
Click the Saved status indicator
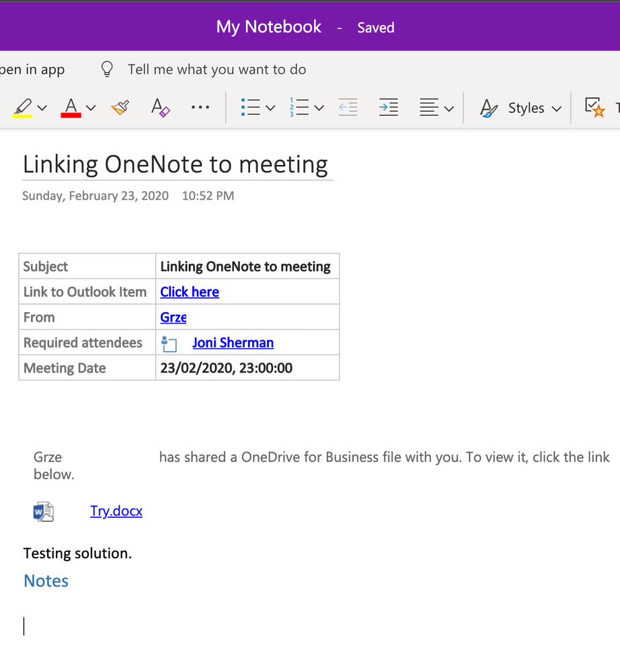point(376,28)
